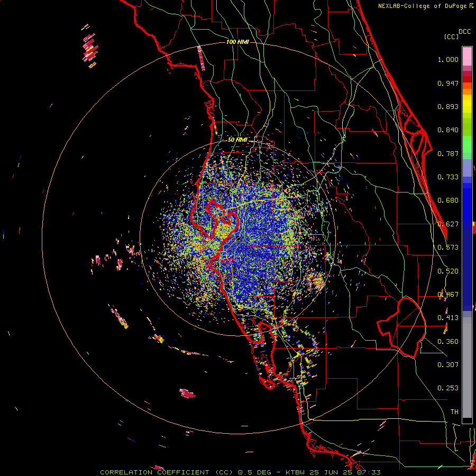Screen dimensions: 476x476
Task: Pick the 0.253 value on color scale
Action: click(448, 388)
